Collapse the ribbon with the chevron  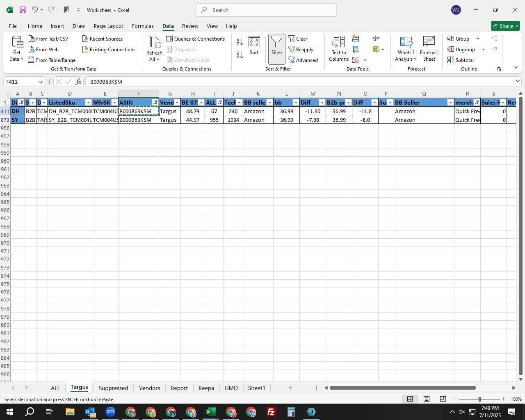click(516, 67)
